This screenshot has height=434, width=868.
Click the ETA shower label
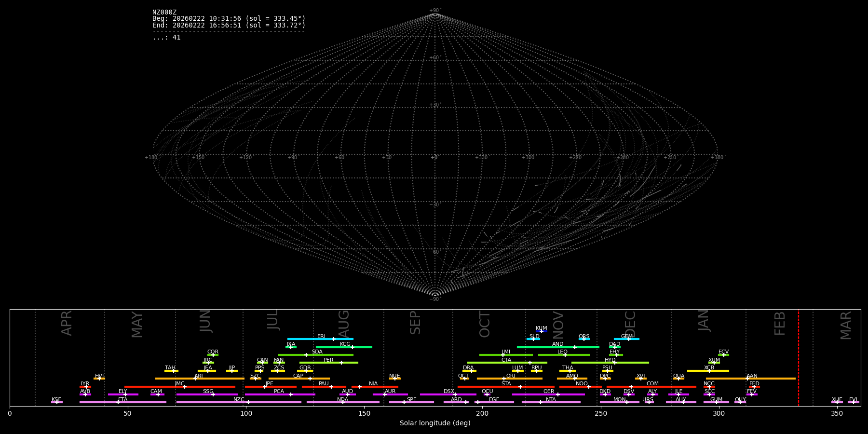pos(123,400)
